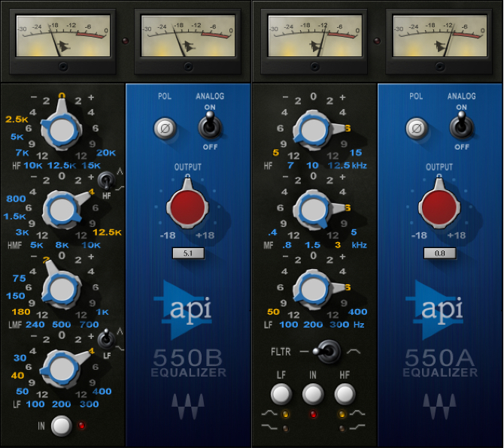The image size is (504, 448).
Task: Click the red 550B Output knob
Action: click(x=188, y=207)
